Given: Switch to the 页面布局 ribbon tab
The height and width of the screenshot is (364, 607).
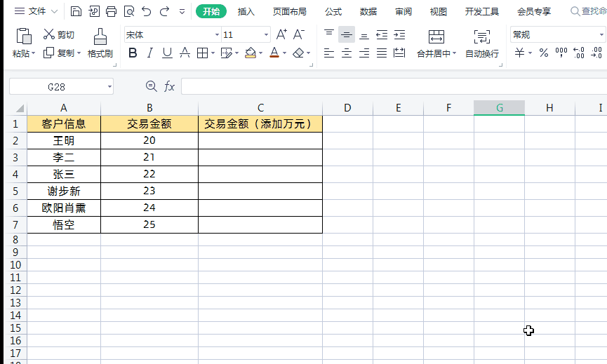Looking at the screenshot, I should [x=289, y=12].
